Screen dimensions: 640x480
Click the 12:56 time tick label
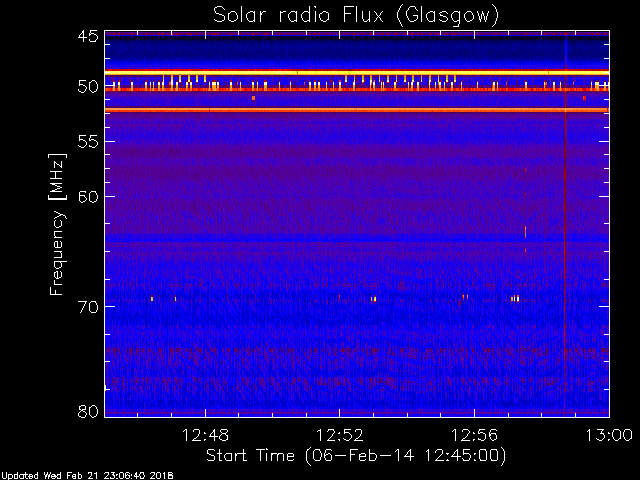click(474, 435)
